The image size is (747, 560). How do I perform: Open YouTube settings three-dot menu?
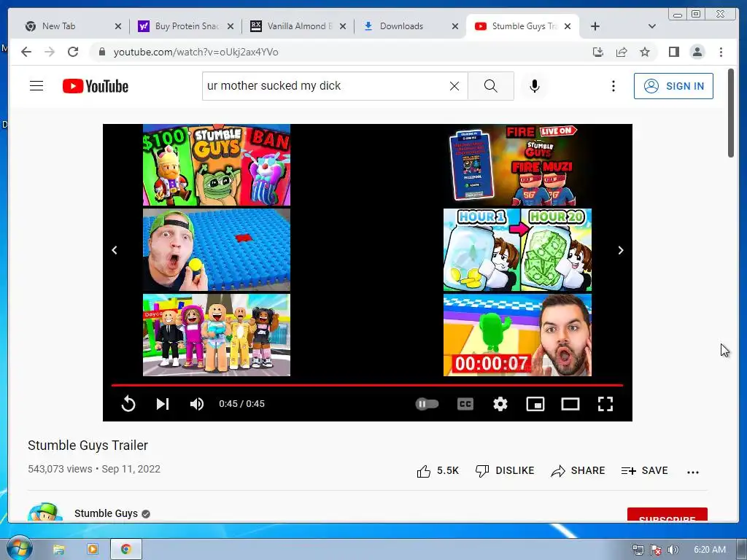[613, 86]
